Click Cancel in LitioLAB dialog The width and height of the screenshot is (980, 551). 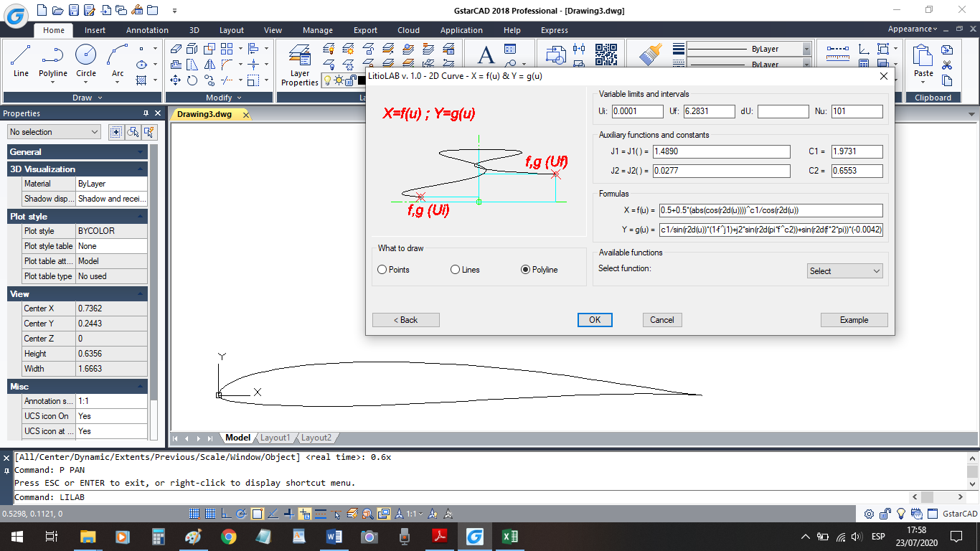tap(662, 320)
